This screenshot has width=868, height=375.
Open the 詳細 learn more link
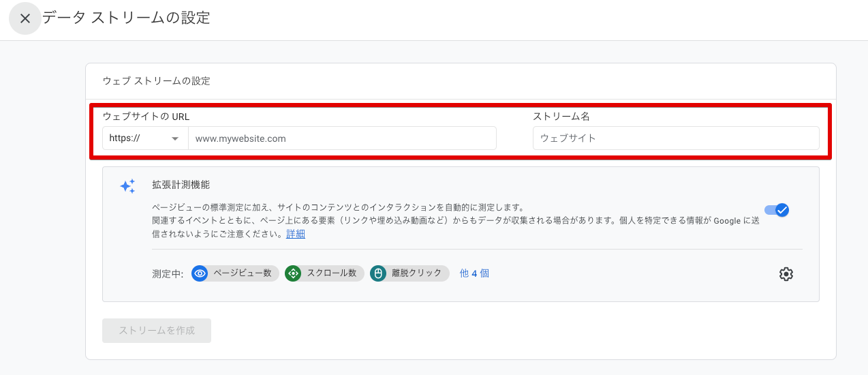coord(296,234)
